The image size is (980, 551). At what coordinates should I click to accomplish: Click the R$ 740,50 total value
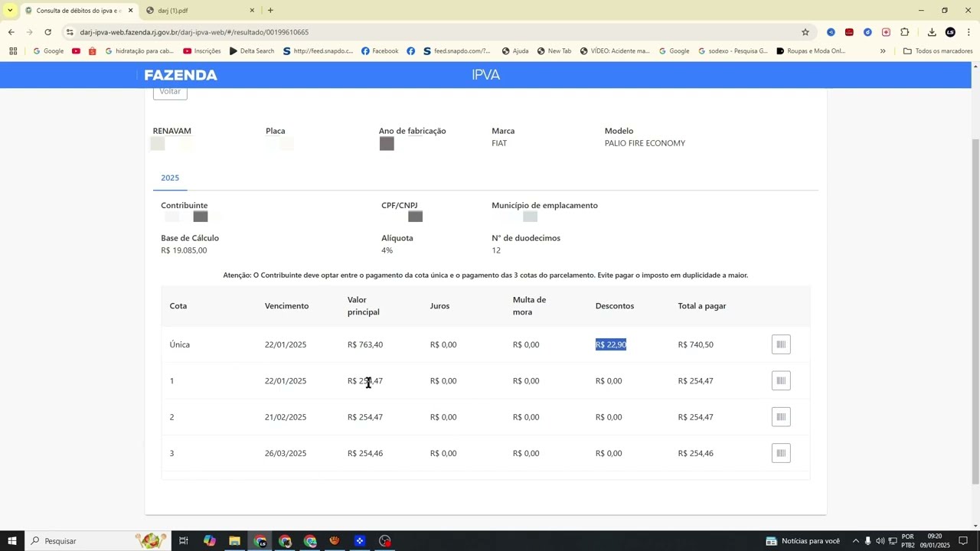click(x=695, y=344)
